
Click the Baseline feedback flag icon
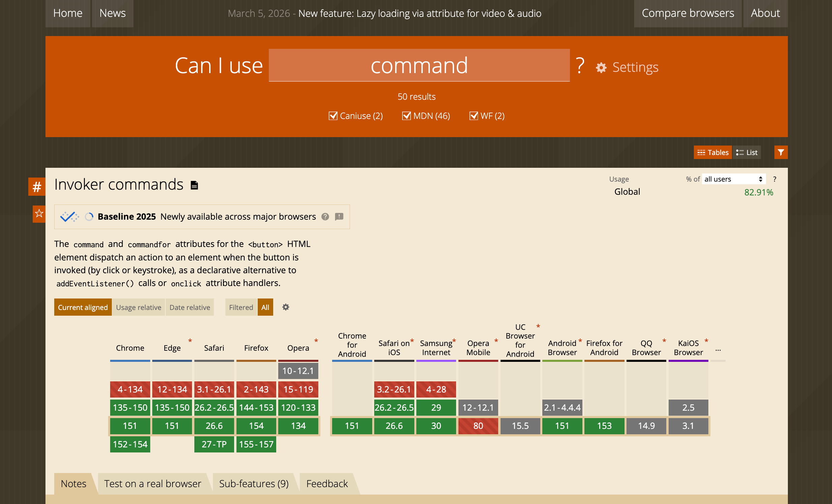point(339,217)
